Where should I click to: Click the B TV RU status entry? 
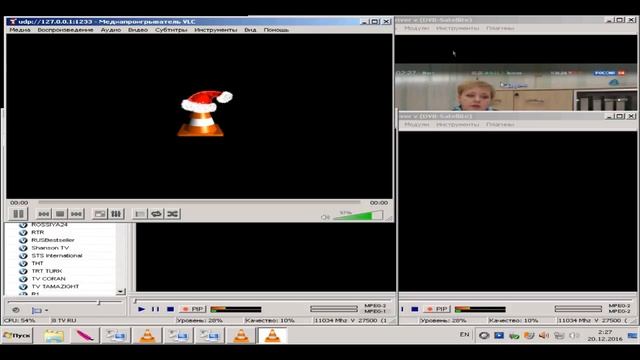point(63,321)
